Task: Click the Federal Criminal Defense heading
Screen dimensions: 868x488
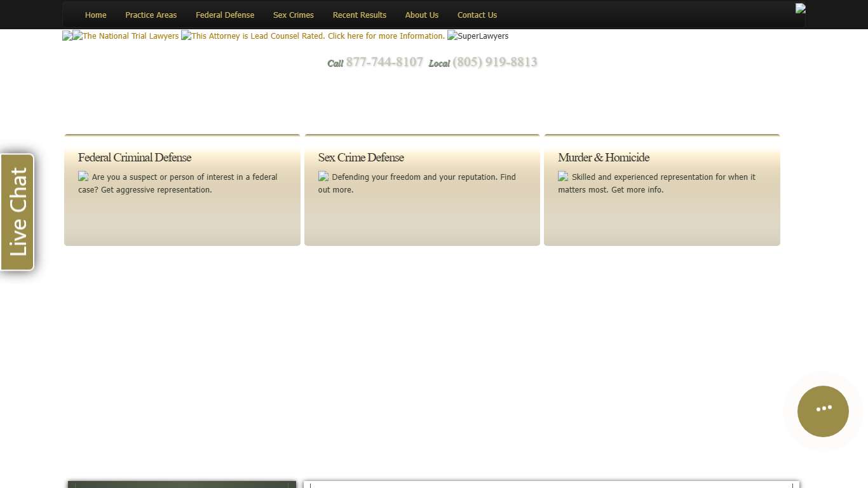Action: 135,158
